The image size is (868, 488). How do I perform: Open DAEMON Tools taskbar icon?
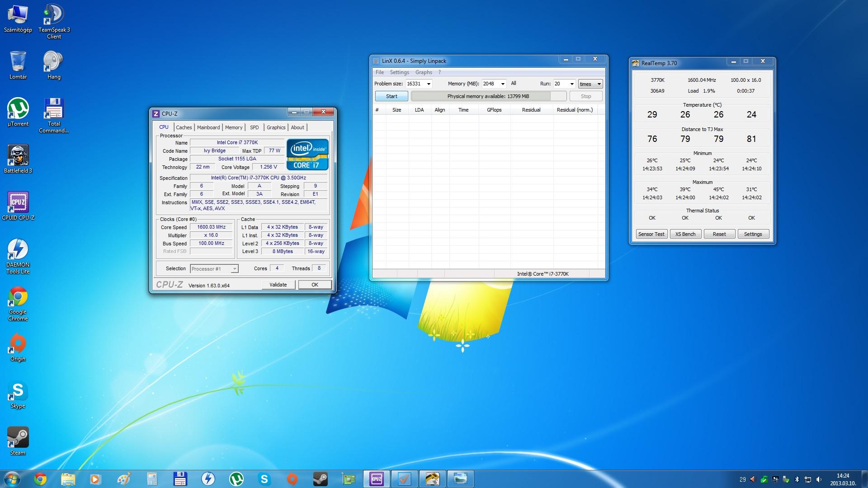coord(208,479)
